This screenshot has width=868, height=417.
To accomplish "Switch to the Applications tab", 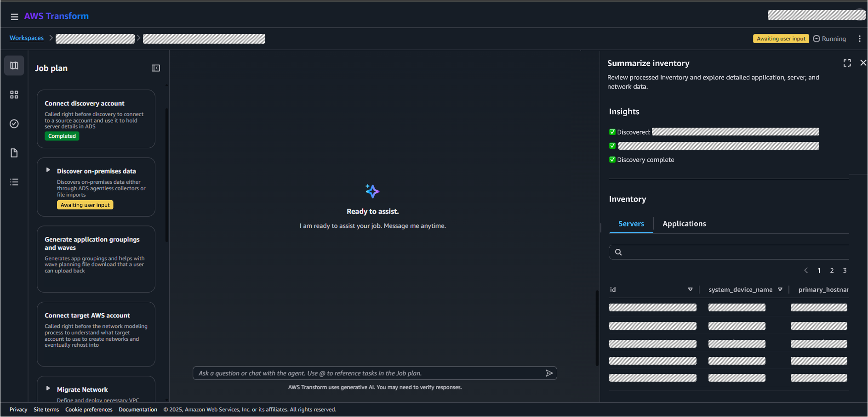I will click(x=684, y=224).
